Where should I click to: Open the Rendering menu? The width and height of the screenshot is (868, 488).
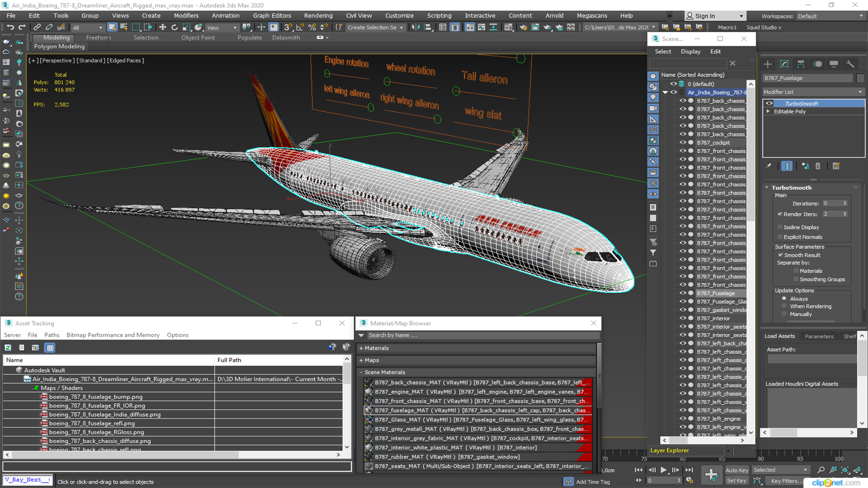point(318,15)
